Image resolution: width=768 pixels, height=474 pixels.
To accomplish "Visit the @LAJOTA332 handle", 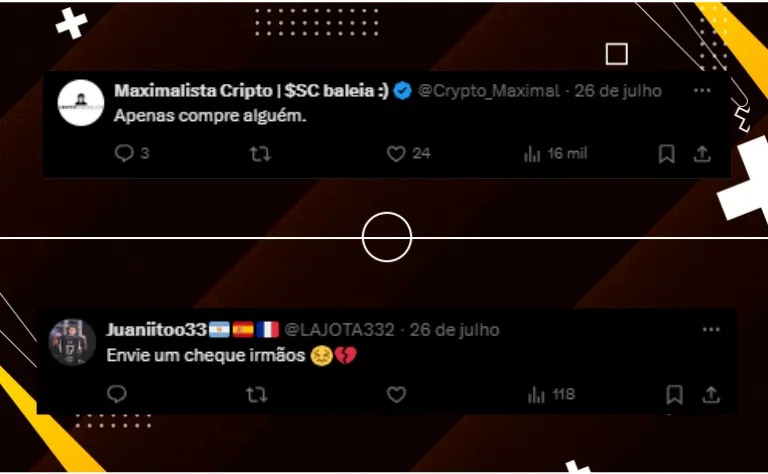I will tap(339, 330).
